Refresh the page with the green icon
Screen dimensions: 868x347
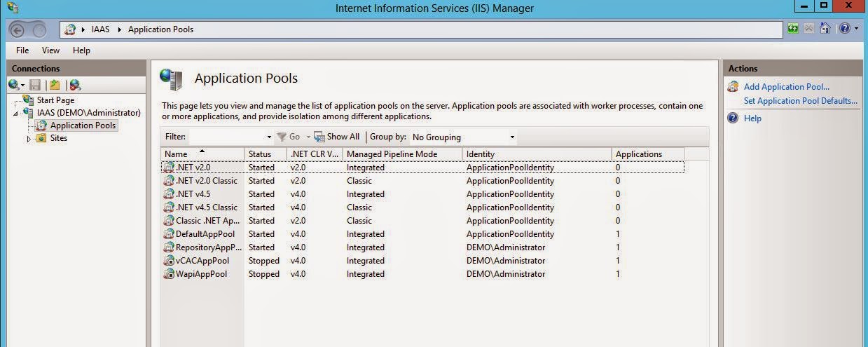point(793,29)
